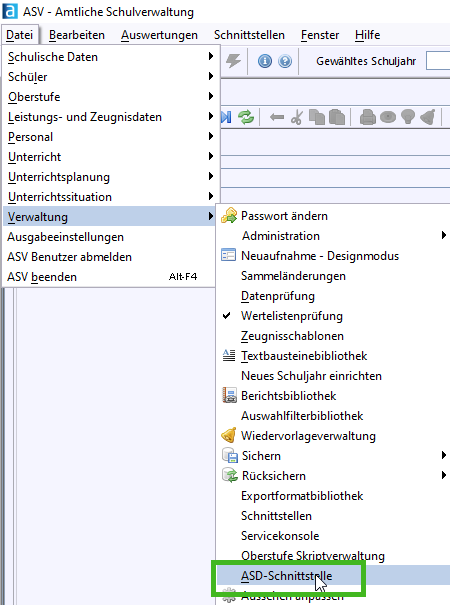Click the database restore icon beside Rücksichern
This screenshot has height=605, width=450.
point(230,475)
